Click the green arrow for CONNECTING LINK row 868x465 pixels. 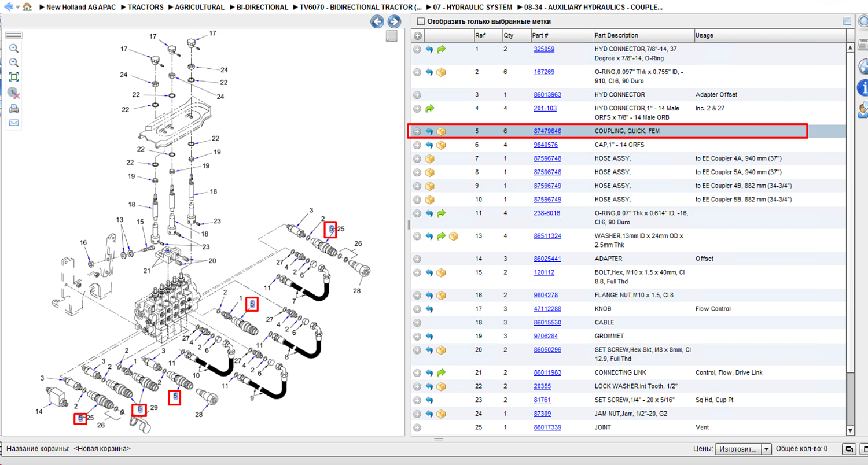pyautogui.click(x=442, y=373)
